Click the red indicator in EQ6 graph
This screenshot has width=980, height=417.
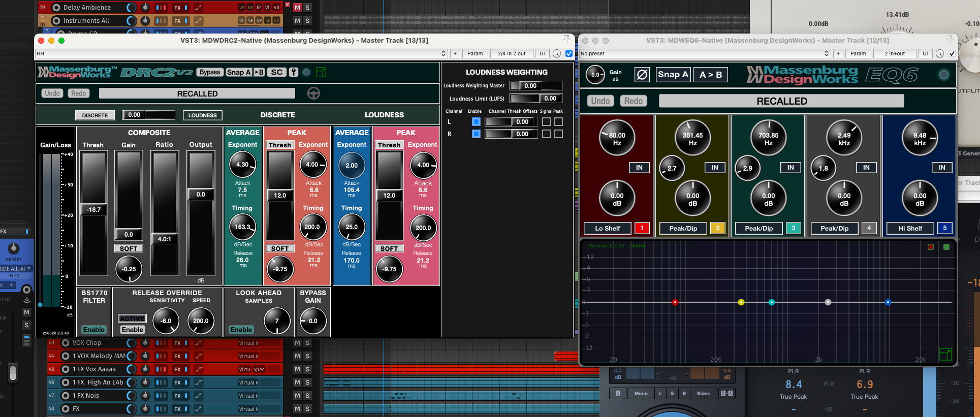click(931, 247)
